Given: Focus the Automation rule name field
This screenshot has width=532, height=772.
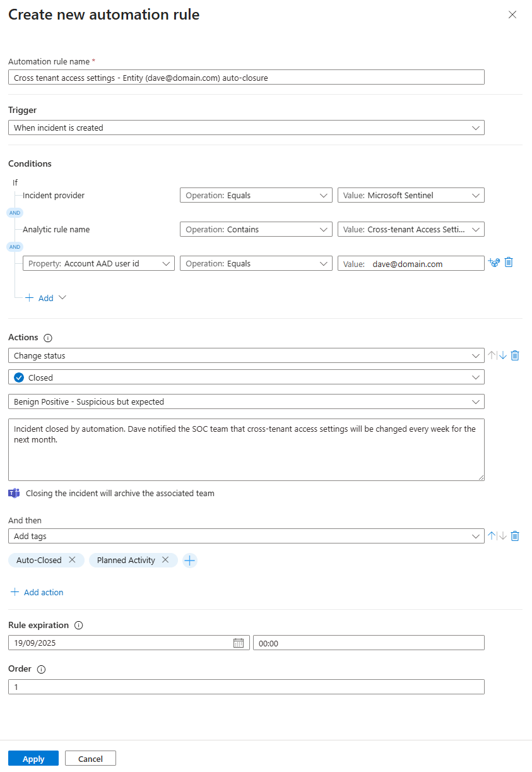Looking at the screenshot, I should point(246,77).
